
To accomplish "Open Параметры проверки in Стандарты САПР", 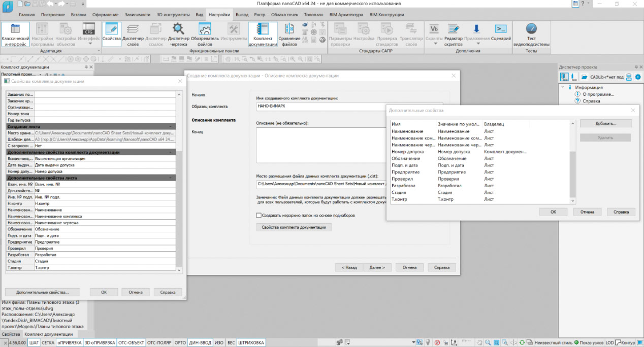I will click(x=340, y=34).
